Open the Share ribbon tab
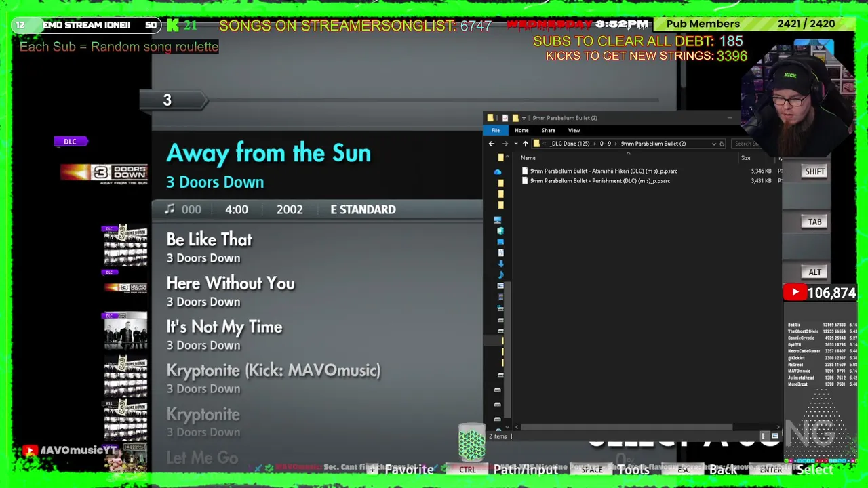 pyautogui.click(x=549, y=130)
